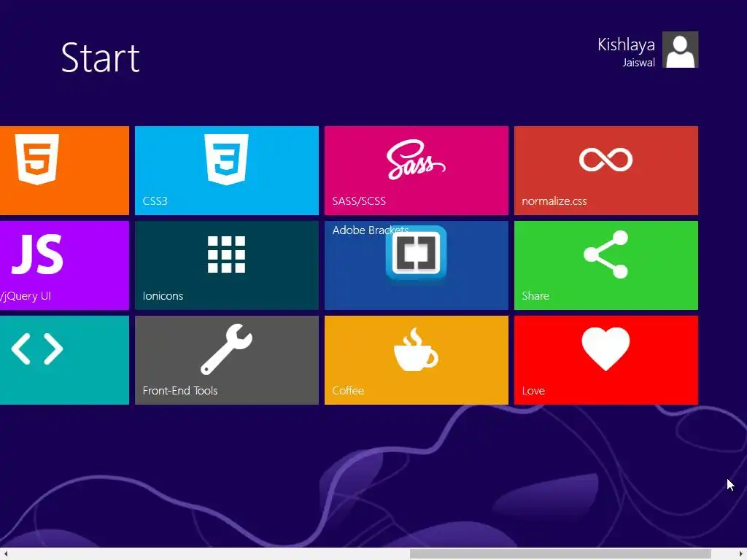The height and width of the screenshot is (560, 747).
Task: Launch the Adobe Brackets app icon
Action: (416, 252)
